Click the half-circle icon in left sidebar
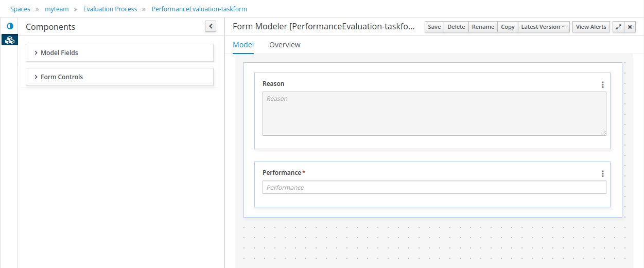644x268 pixels. point(10,26)
